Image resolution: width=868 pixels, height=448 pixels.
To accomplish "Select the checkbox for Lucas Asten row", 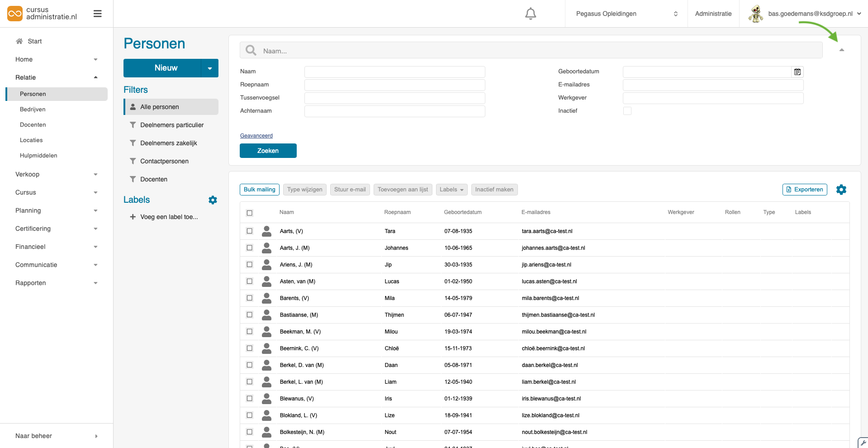I will (x=249, y=281).
